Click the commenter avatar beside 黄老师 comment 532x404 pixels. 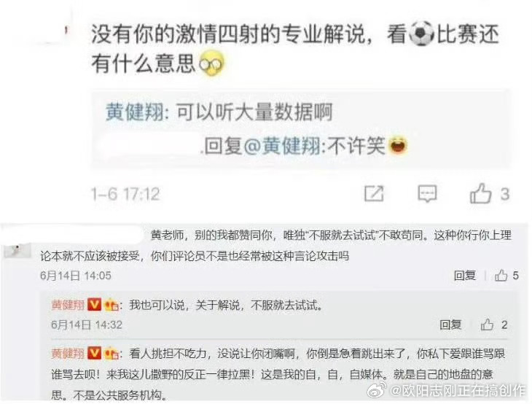tap(17, 251)
